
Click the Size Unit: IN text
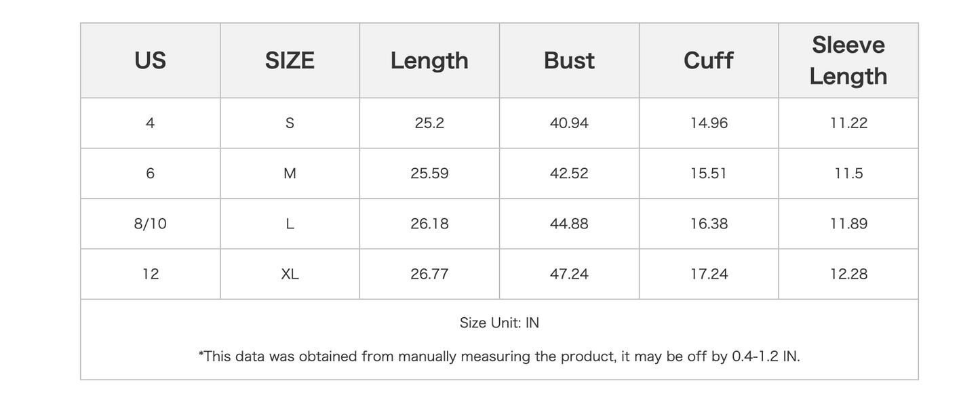(499, 323)
